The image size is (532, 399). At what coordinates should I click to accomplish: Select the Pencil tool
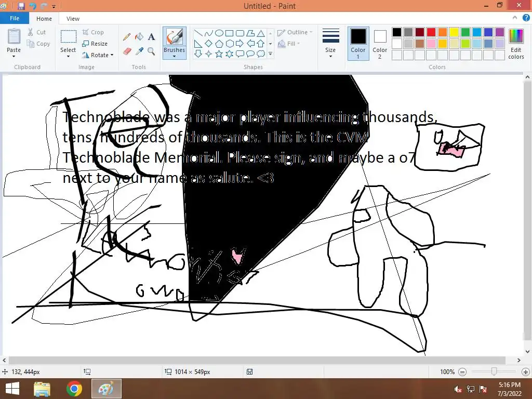click(127, 37)
